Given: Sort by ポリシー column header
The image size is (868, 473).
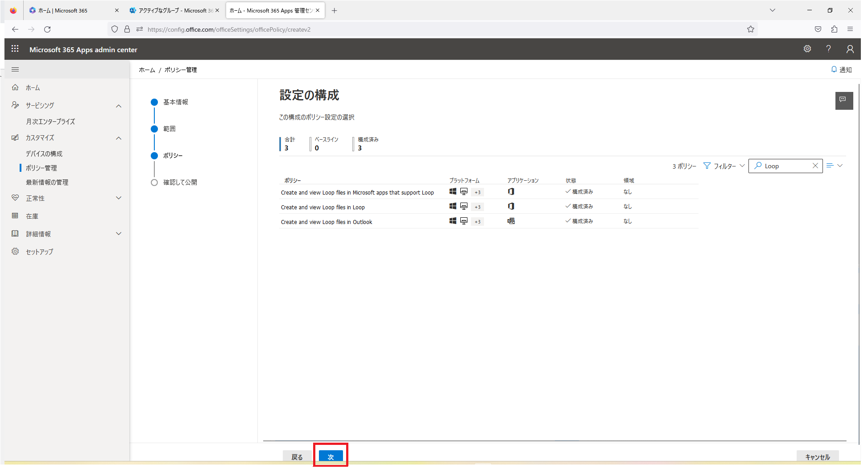Looking at the screenshot, I should (293, 180).
